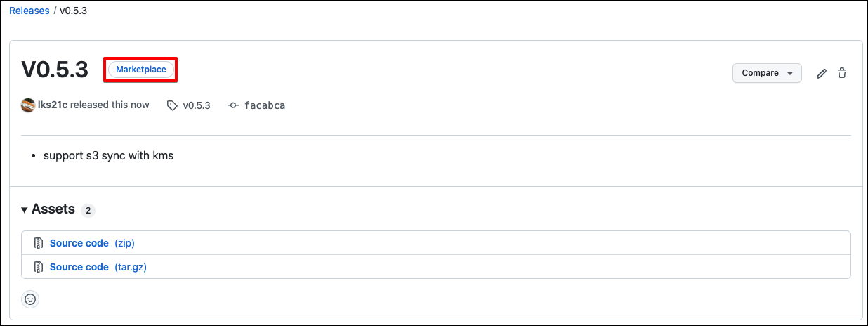Click the zip file icon for Source code
Viewport: 868px width, 326px height.
pos(39,243)
